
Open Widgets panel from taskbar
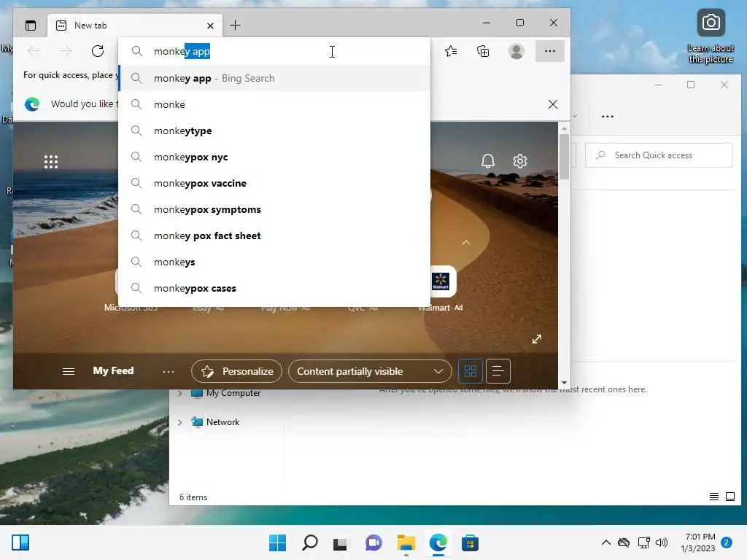tap(20, 542)
